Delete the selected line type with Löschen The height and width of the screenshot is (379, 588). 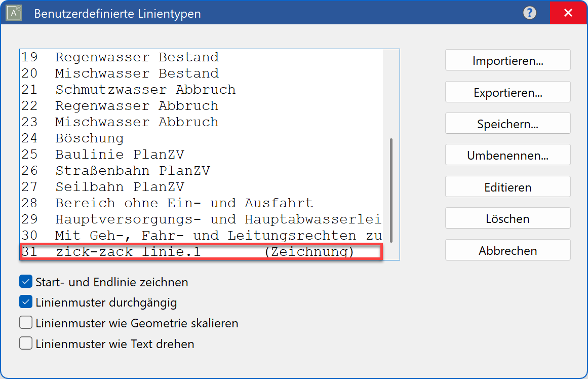(507, 218)
